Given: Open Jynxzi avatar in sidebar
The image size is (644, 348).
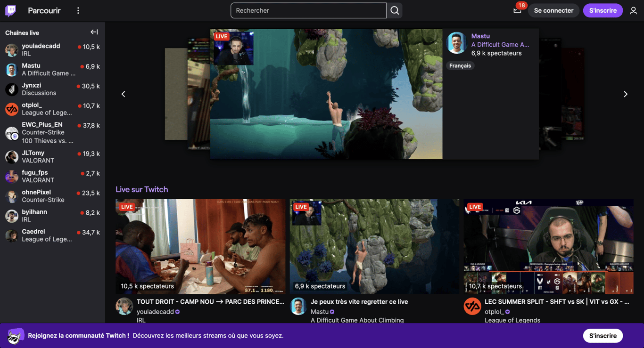Looking at the screenshot, I should coord(12,89).
